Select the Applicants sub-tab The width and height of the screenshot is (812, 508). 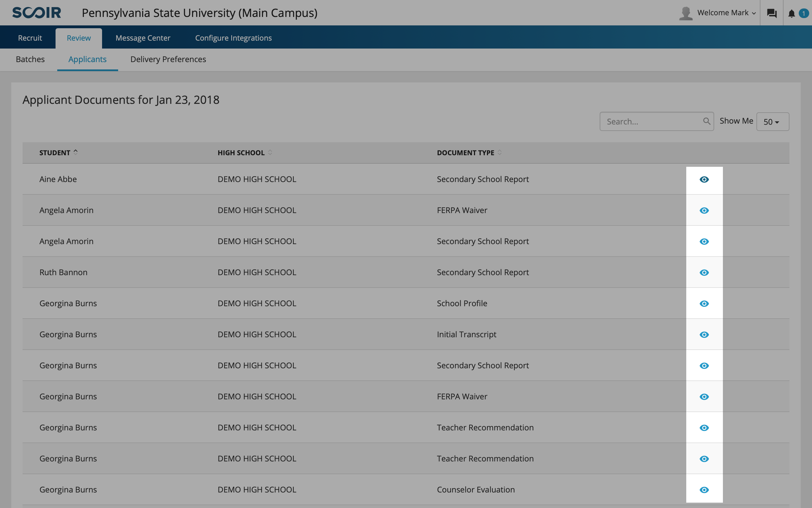(x=88, y=59)
